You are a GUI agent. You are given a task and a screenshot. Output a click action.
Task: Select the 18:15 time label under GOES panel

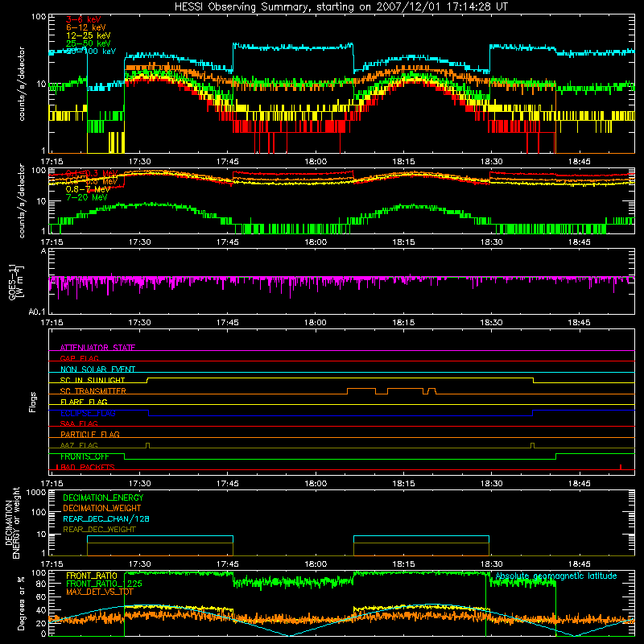[403, 323]
